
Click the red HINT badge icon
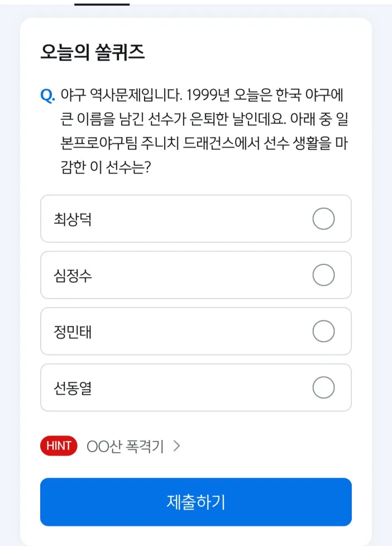click(x=58, y=446)
